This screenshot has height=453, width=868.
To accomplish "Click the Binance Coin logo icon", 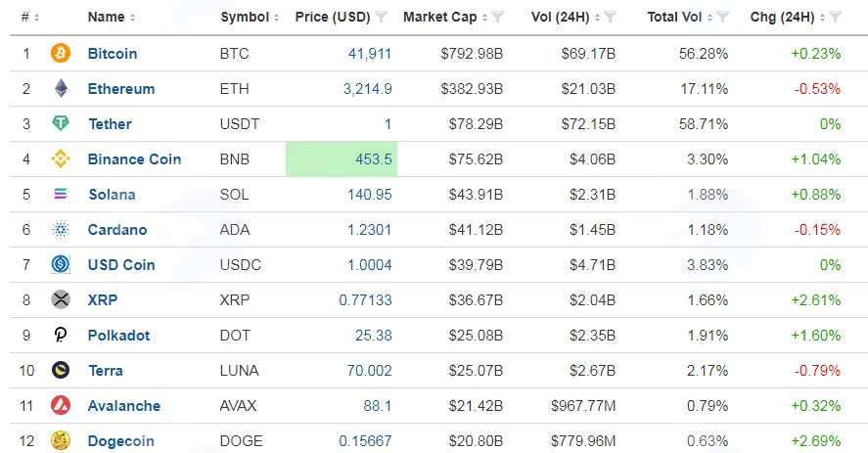I will tap(61, 159).
